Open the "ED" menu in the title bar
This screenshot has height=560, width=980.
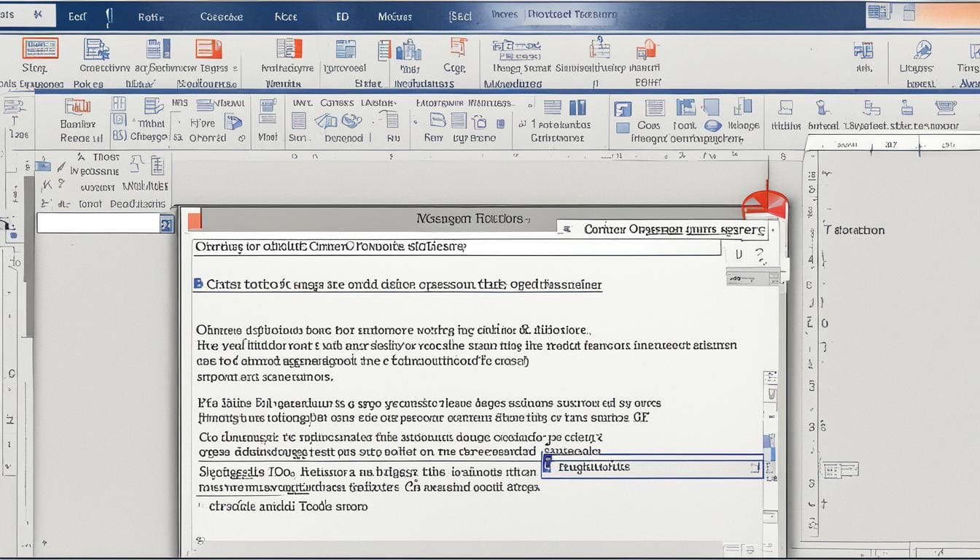point(342,16)
